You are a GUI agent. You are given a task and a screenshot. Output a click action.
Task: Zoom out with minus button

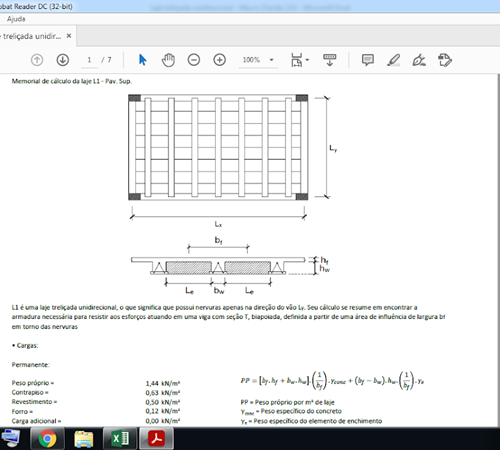click(x=194, y=60)
